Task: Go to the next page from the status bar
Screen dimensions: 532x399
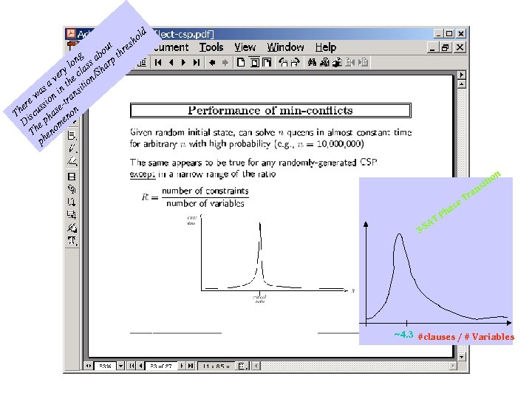Action: [182, 366]
